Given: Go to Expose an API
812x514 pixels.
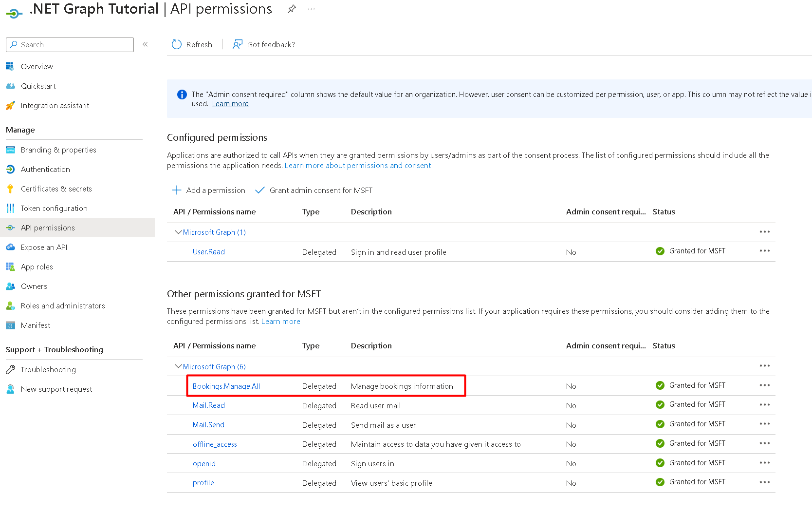Looking at the screenshot, I should tap(44, 247).
